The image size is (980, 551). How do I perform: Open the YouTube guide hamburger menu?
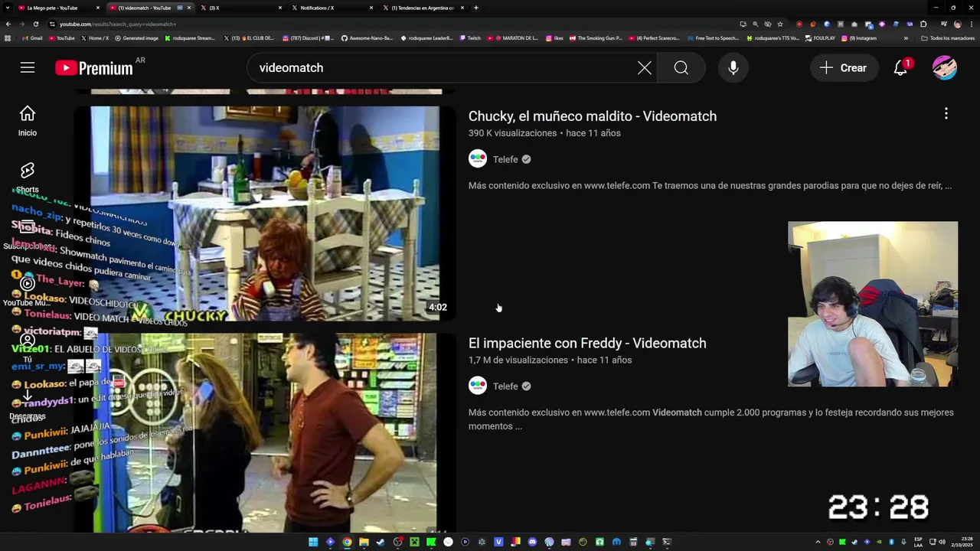click(28, 68)
